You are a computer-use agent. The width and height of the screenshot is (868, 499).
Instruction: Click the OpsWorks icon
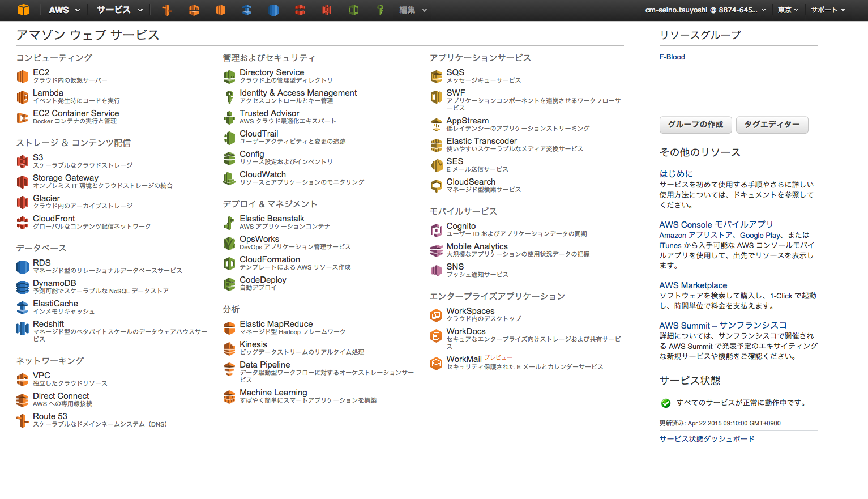click(x=229, y=243)
